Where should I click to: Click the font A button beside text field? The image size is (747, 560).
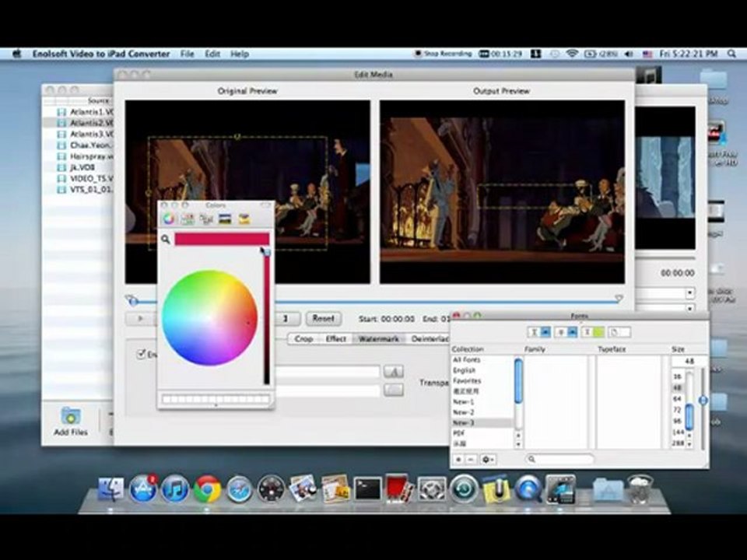tap(394, 371)
